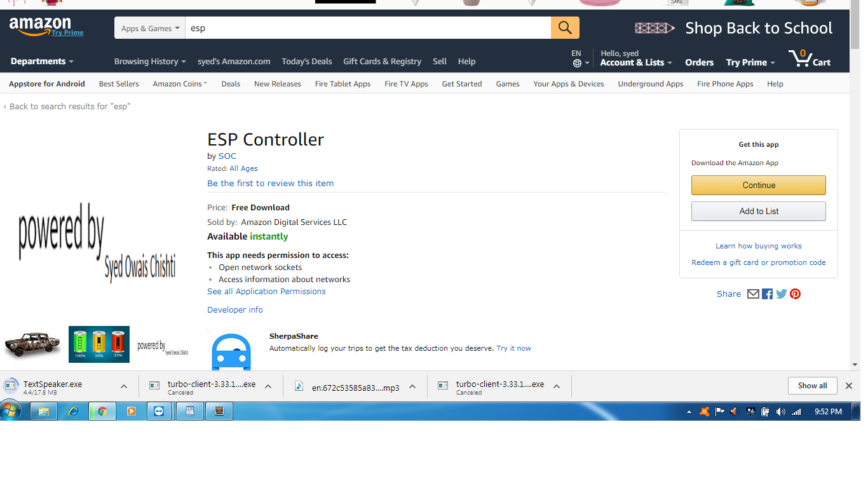Expand the Browsing History dropdown
The image size is (868, 488).
(x=150, y=62)
